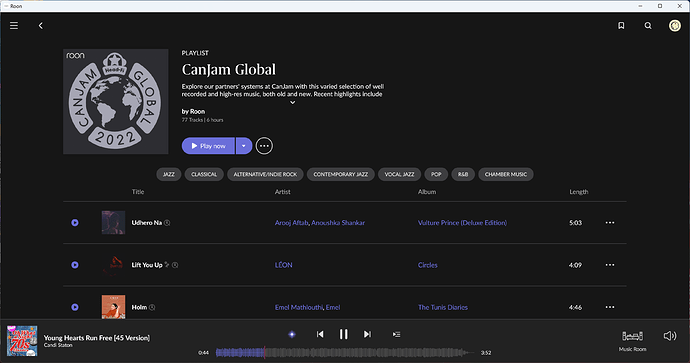The image size is (690, 363).
Task: Click the Roon Radio sparkle icon
Action: tap(291, 334)
